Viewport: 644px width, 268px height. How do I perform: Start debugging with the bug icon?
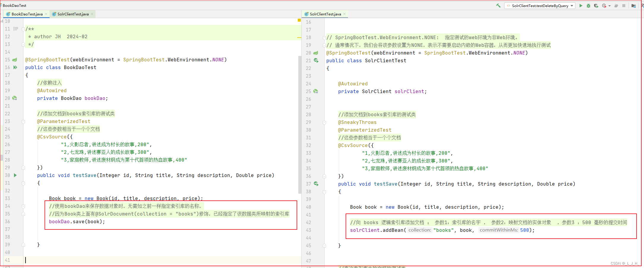pyautogui.click(x=588, y=6)
